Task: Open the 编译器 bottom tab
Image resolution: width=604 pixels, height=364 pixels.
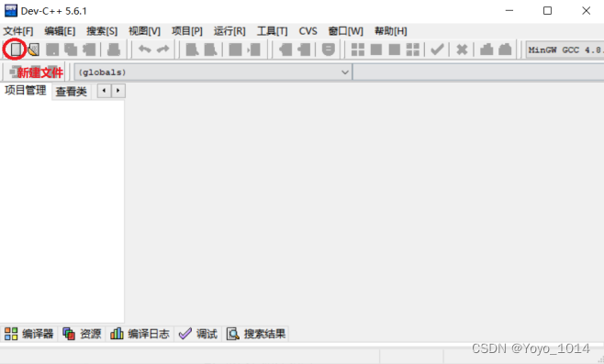Action: point(28,334)
